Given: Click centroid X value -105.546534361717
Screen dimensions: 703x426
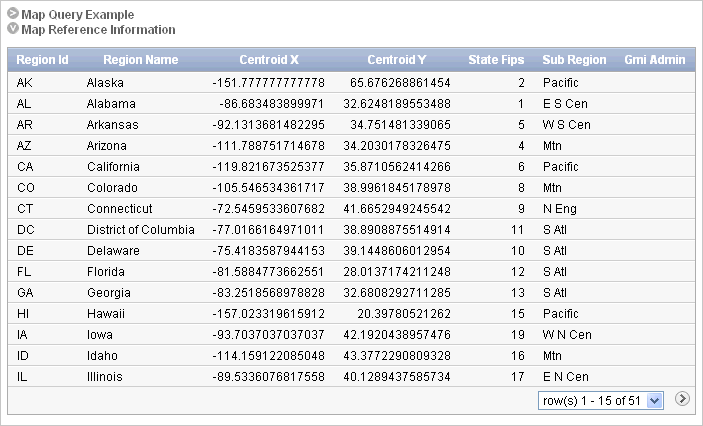Looking at the screenshot, I should 269,187.
